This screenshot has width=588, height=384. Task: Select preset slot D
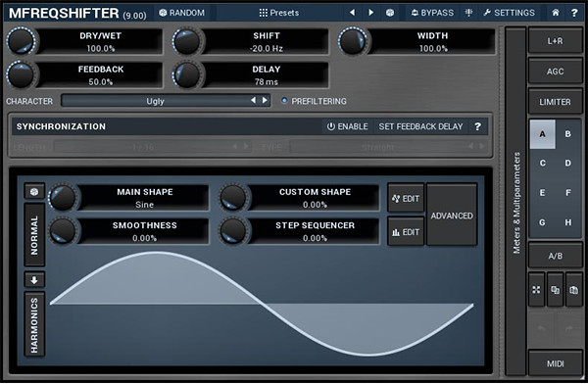(x=568, y=164)
